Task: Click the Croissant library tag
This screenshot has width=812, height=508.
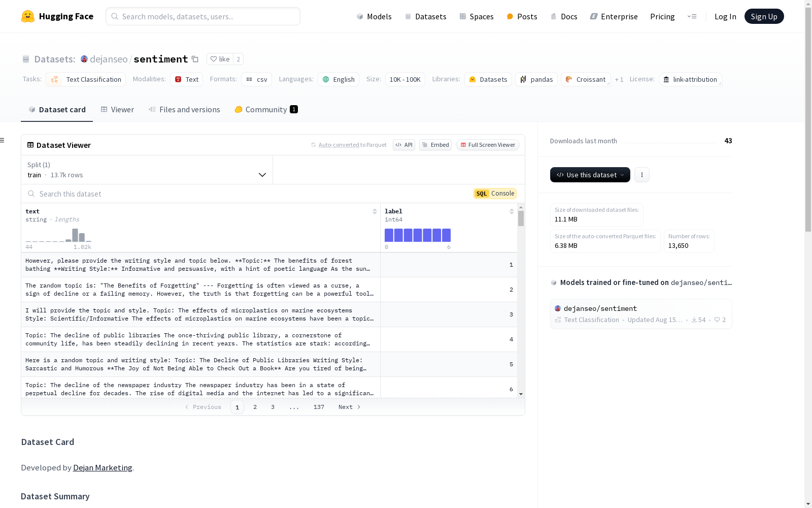Action: pyautogui.click(x=586, y=79)
